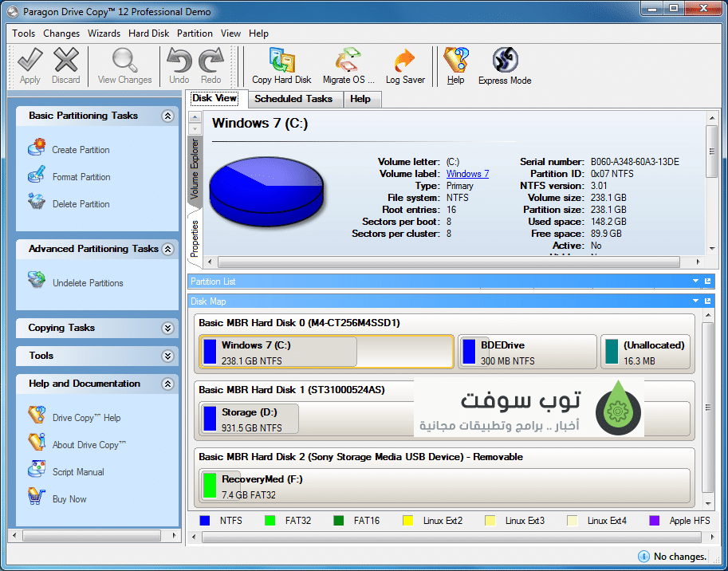Click the info icon in status bar

643,556
